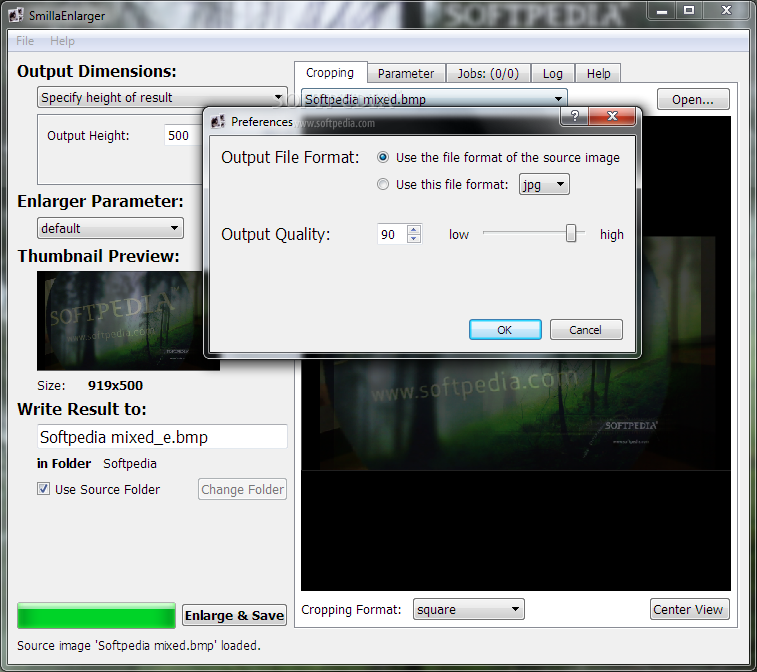Click the Enlarge & Save button

point(234,616)
